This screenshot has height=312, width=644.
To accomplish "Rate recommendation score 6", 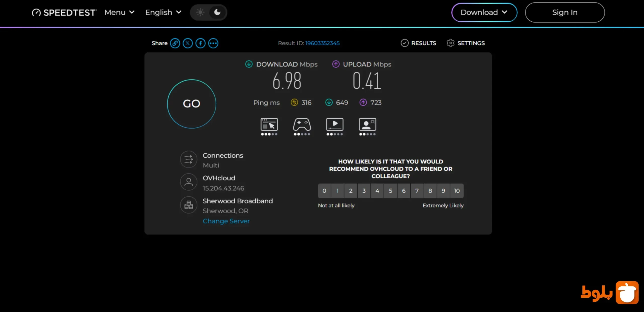I will [404, 191].
